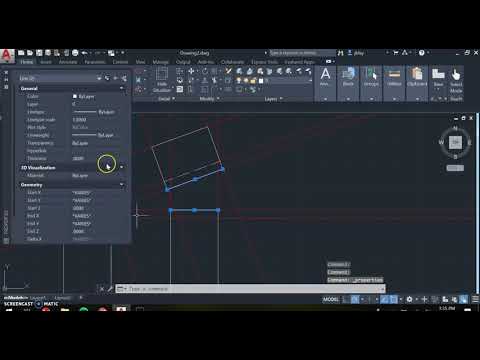The width and height of the screenshot is (480, 360).
Task: Click the Select Mode hand icon
Action: coord(456,75)
